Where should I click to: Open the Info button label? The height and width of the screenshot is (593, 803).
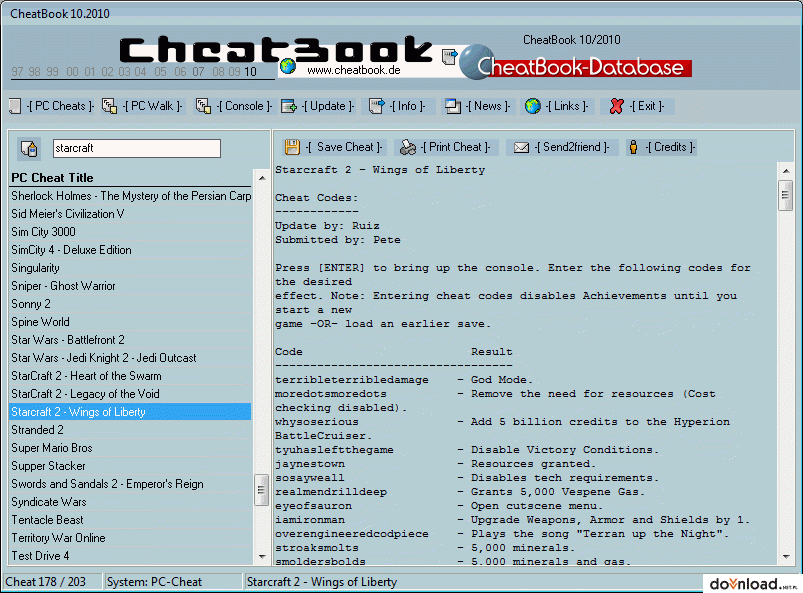click(x=407, y=106)
